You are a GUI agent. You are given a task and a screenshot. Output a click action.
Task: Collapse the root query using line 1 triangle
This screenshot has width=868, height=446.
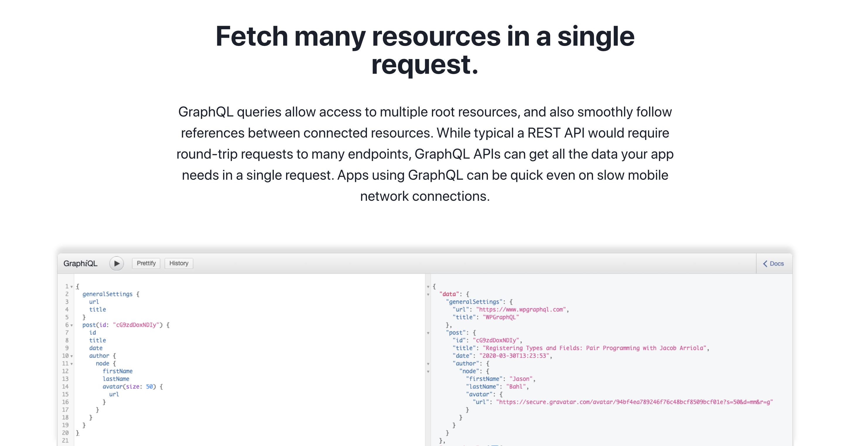[x=72, y=287]
